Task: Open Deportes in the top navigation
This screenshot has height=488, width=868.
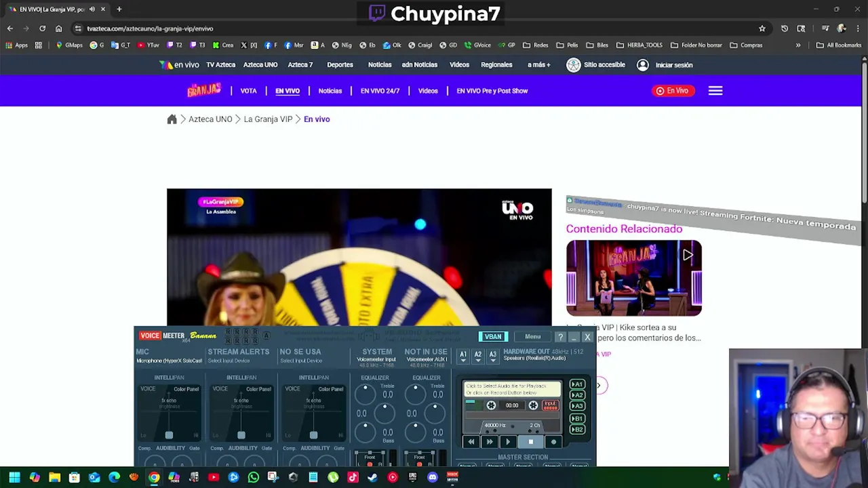Action: coord(340,65)
